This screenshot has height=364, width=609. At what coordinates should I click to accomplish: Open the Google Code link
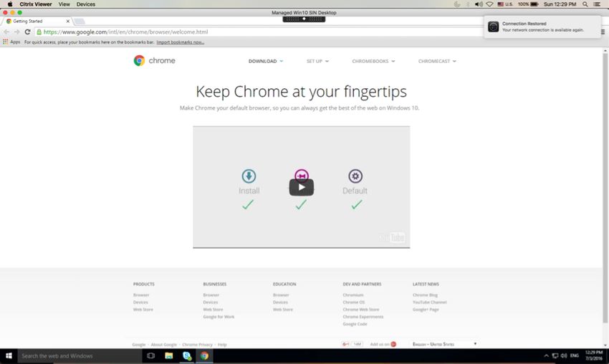tap(355, 324)
